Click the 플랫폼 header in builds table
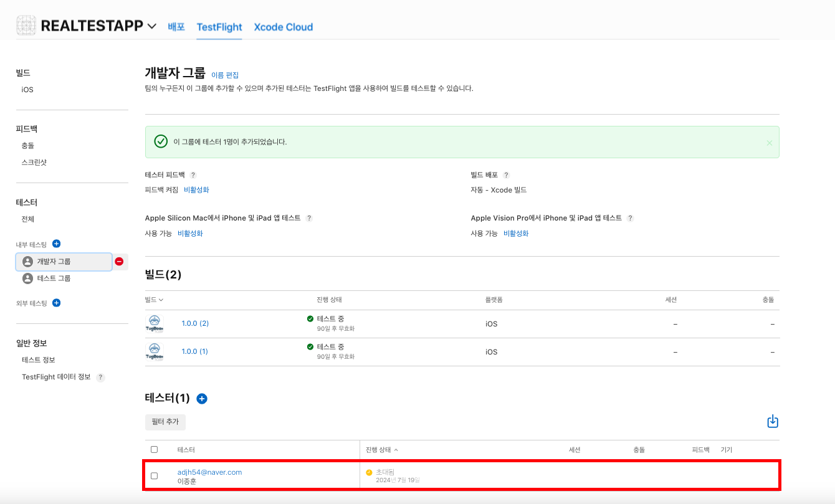Image resolution: width=835 pixels, height=504 pixels. (x=494, y=300)
